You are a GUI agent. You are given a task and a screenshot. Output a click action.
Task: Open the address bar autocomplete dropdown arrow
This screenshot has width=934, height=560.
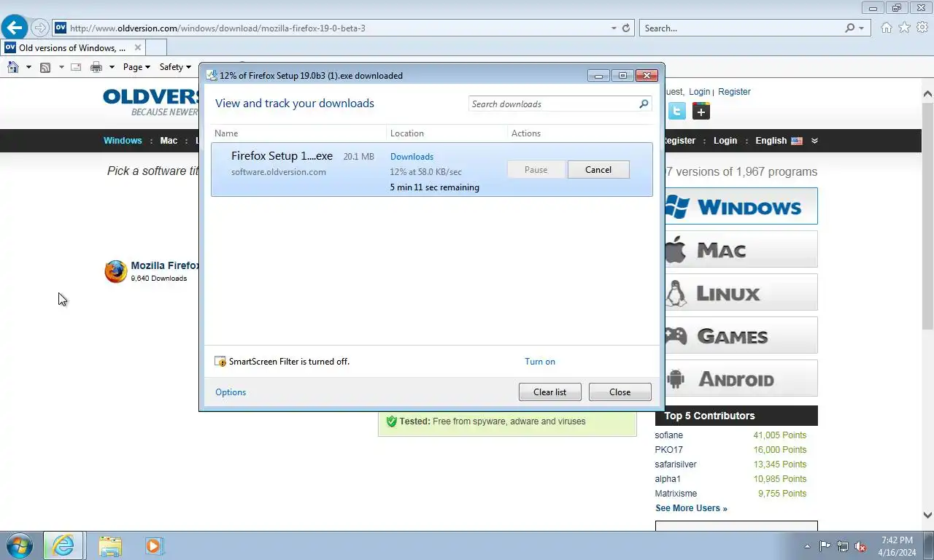(x=614, y=28)
